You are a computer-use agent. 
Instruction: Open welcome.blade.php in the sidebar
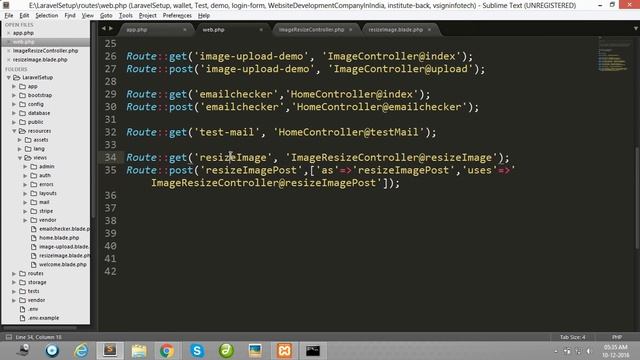[x=63, y=264]
